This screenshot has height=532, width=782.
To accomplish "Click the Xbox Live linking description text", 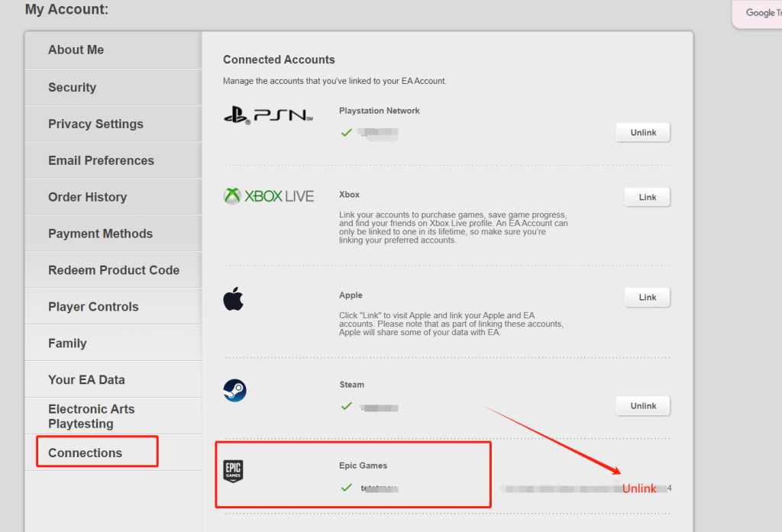I will point(454,227).
